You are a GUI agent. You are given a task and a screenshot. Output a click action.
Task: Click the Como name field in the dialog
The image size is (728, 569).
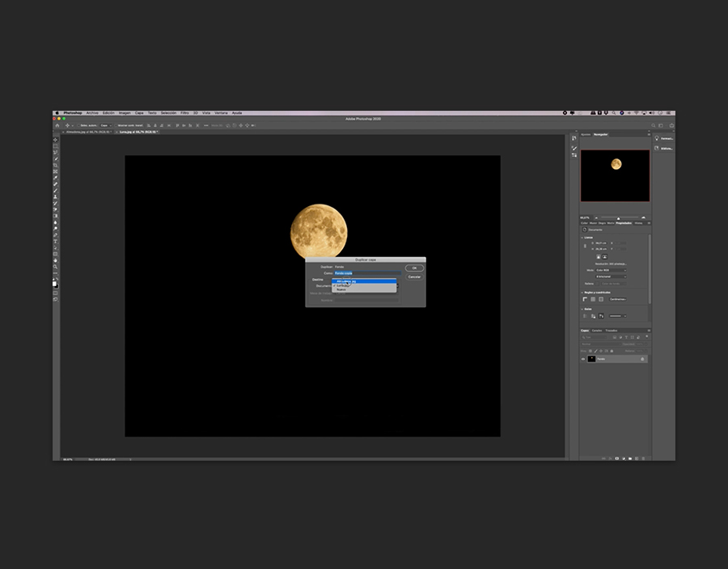[x=367, y=273]
